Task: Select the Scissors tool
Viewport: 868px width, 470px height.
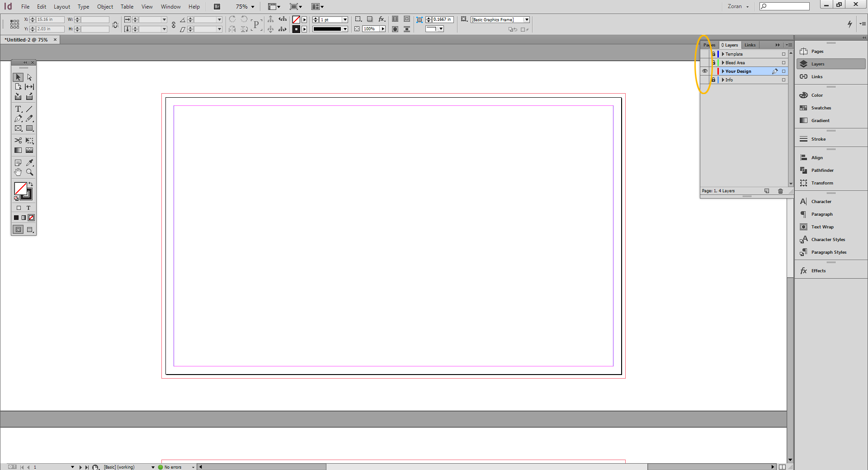Action: pyautogui.click(x=19, y=141)
